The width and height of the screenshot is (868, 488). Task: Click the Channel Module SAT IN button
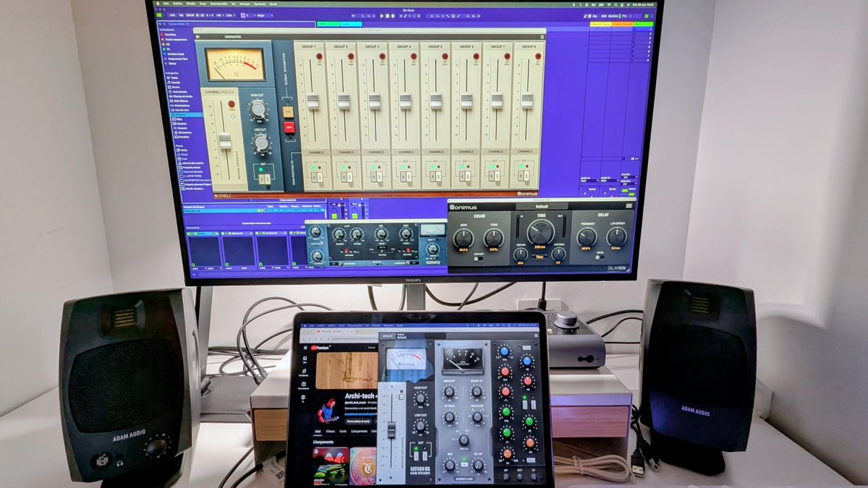262,179
